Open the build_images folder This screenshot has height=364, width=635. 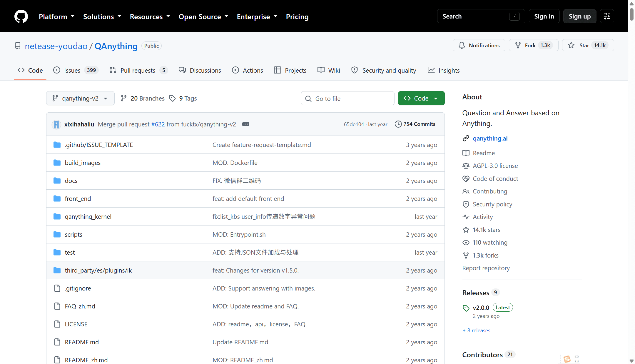(83, 163)
